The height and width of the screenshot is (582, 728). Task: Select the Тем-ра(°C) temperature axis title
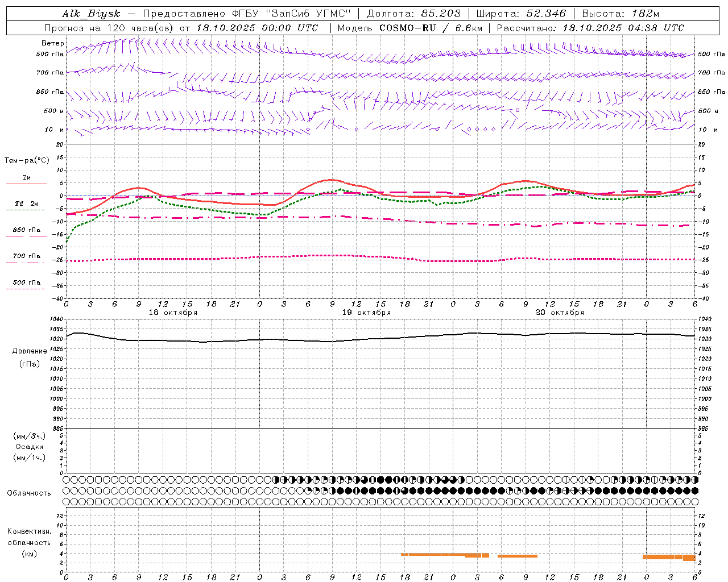[x=27, y=161]
